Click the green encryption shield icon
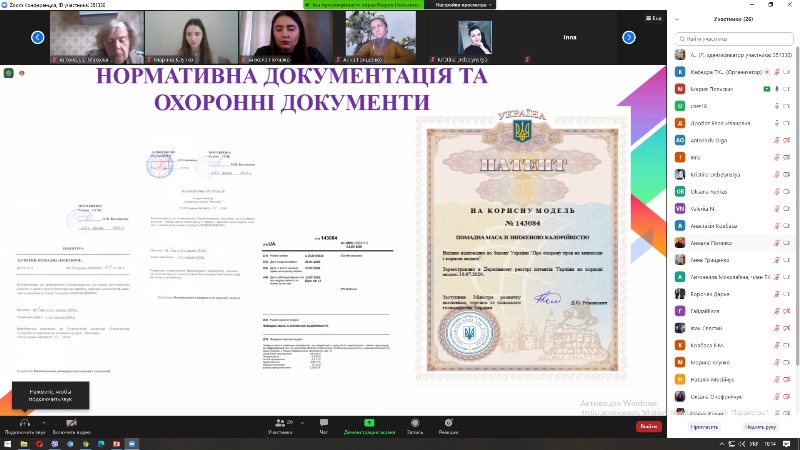 point(9,73)
